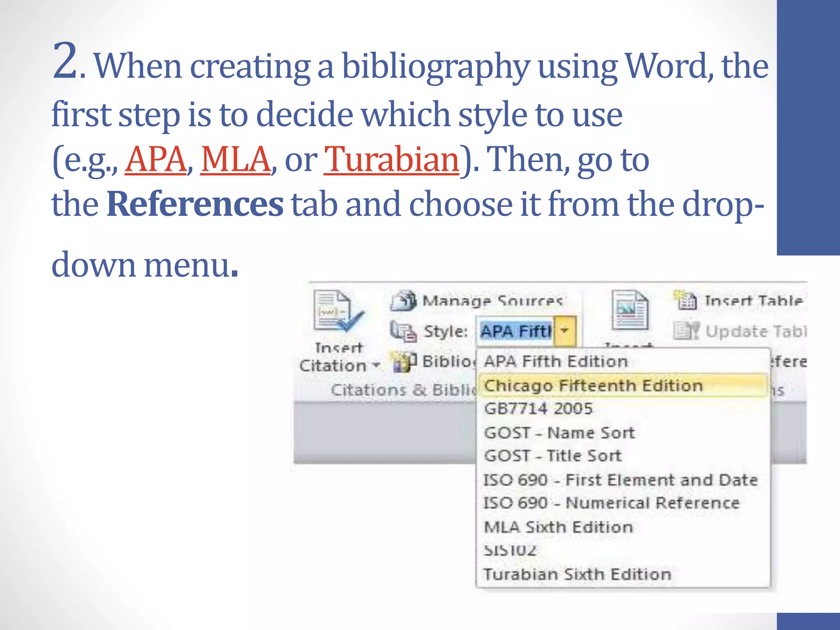Click the Insert Caption picture icon
The image size is (840, 630).
tap(630, 310)
